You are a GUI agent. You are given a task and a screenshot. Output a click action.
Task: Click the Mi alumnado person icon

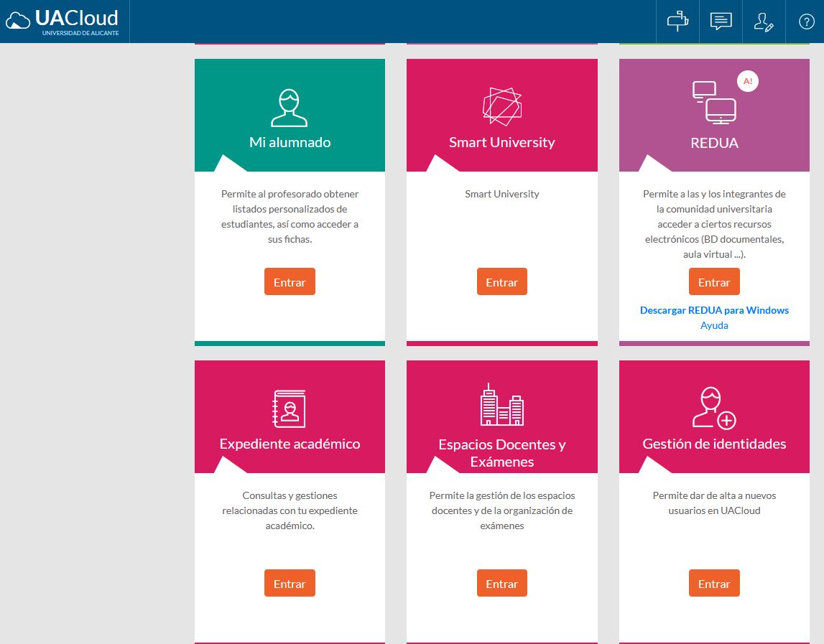pos(289,108)
